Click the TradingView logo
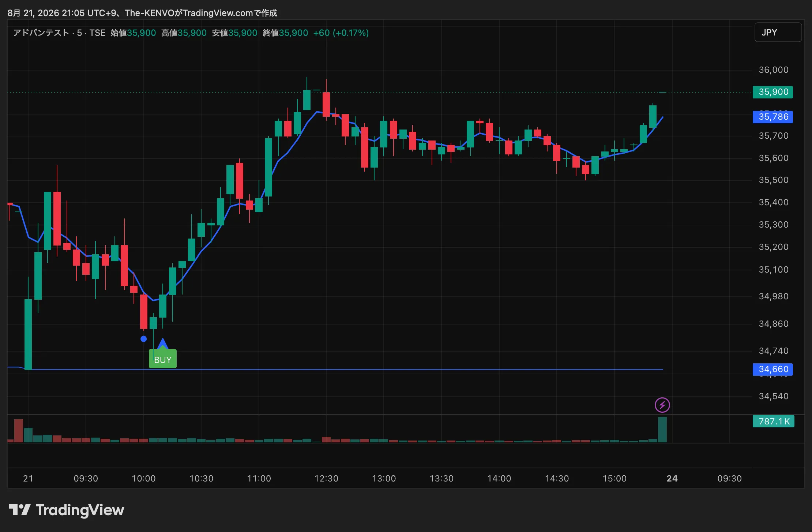The height and width of the screenshot is (532, 812). [x=66, y=510]
